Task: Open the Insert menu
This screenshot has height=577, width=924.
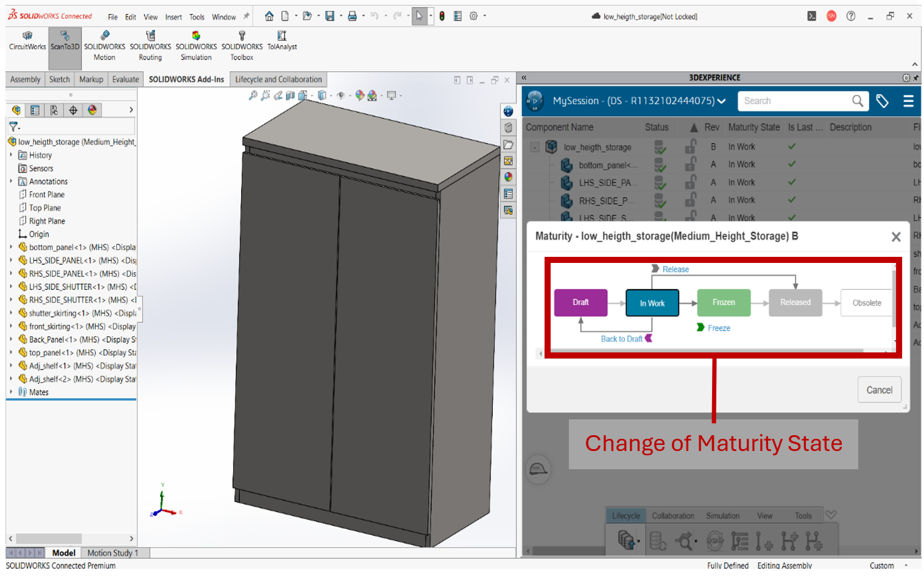Action: (173, 17)
